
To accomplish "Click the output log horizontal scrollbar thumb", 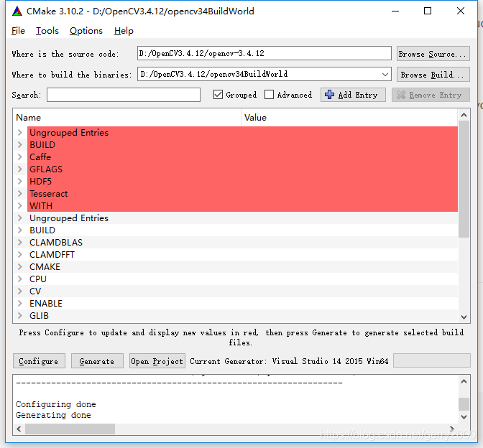I will pyautogui.click(x=70, y=429).
